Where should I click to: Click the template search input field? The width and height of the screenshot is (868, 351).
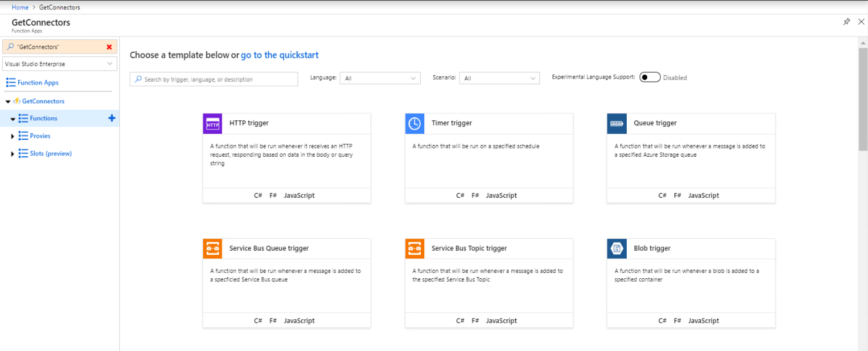pos(214,79)
